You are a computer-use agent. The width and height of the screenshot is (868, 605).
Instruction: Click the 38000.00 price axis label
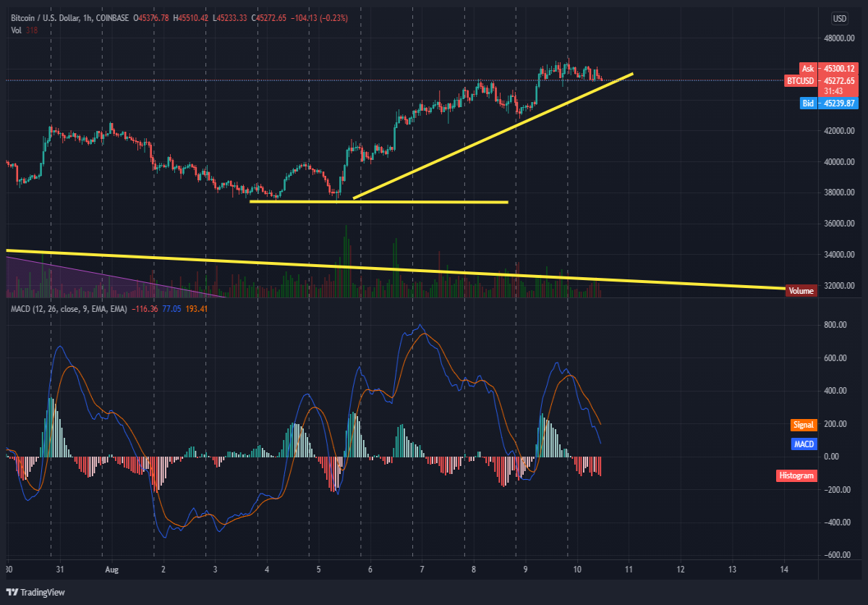pos(838,192)
